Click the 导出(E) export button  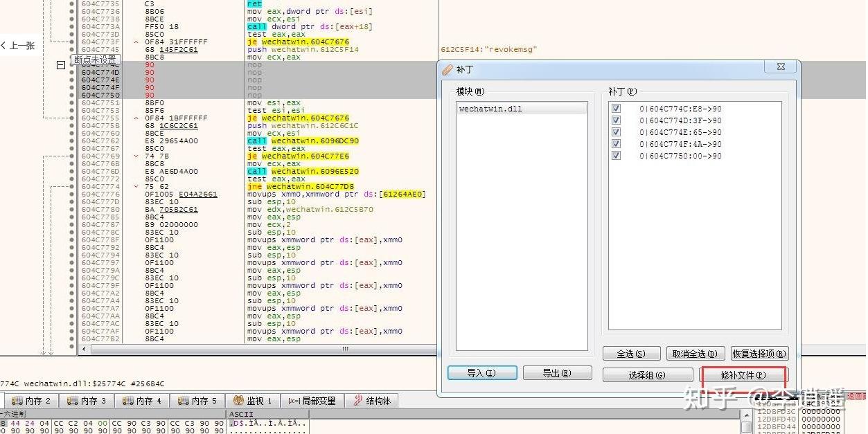coord(557,373)
